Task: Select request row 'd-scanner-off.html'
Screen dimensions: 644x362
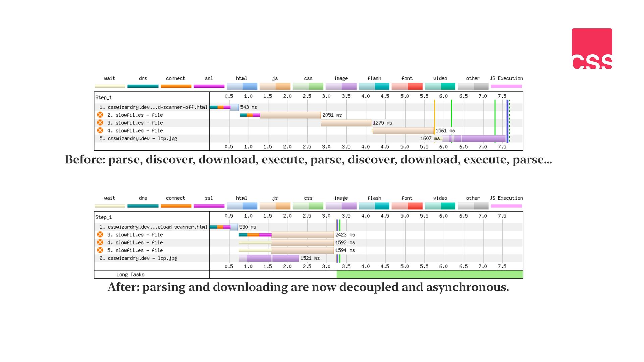Action: (x=308, y=107)
